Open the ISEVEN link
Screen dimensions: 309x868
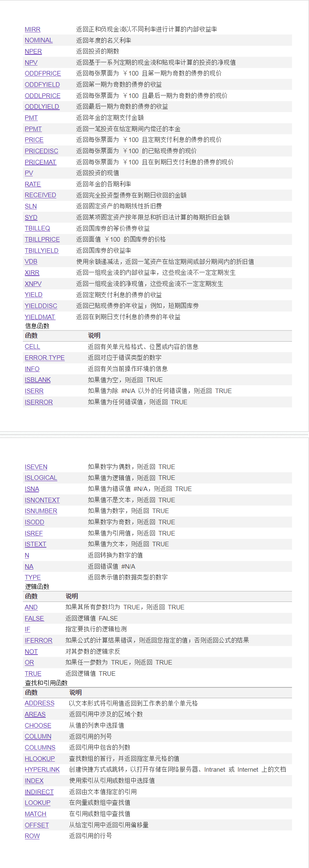coord(36,467)
